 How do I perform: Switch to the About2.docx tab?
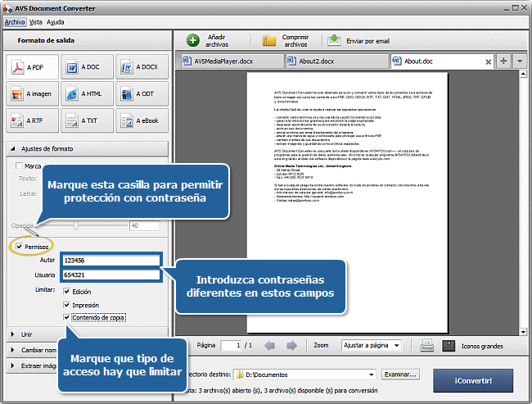pos(337,61)
